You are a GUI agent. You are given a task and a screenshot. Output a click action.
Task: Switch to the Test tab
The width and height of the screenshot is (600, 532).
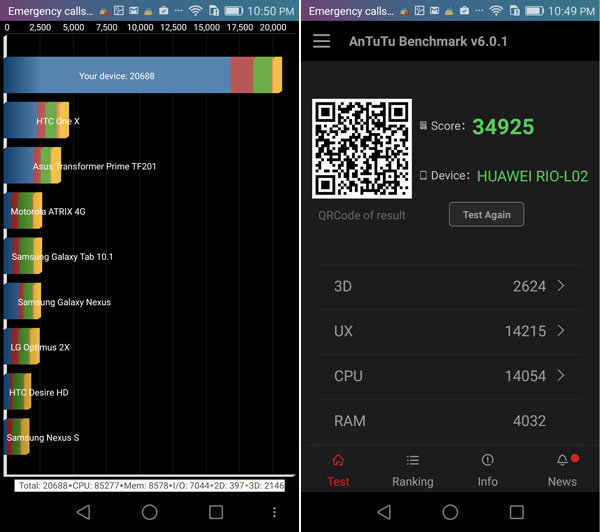point(338,470)
